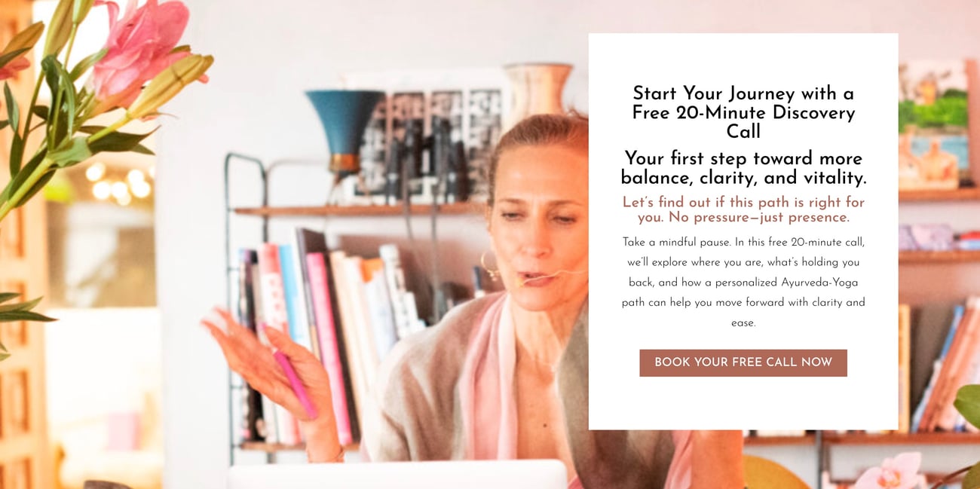Viewport: 980px width, 489px height.
Task: Click the BOOK YOUR FREE CALL NOW button
Action: click(x=743, y=362)
